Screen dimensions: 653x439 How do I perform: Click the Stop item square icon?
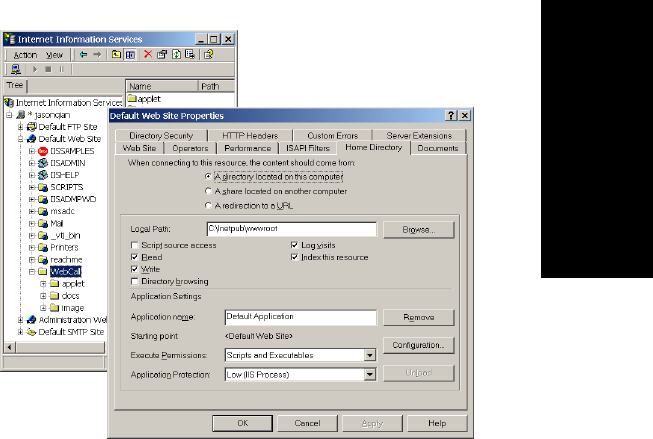pyautogui.click(x=48, y=69)
